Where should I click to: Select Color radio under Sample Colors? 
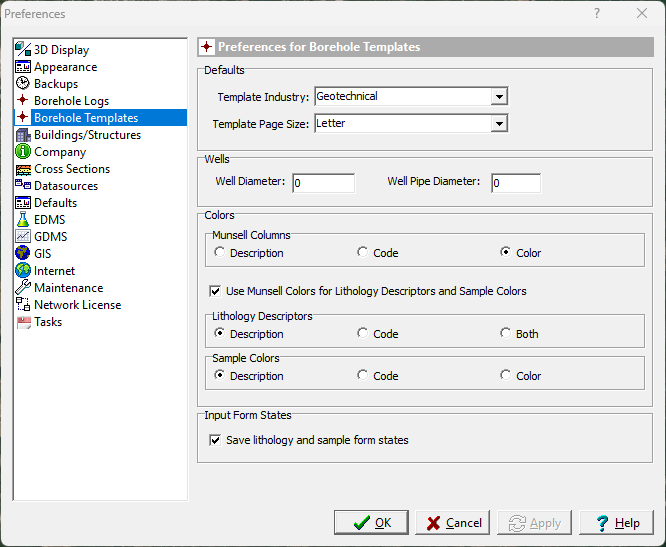click(x=506, y=376)
